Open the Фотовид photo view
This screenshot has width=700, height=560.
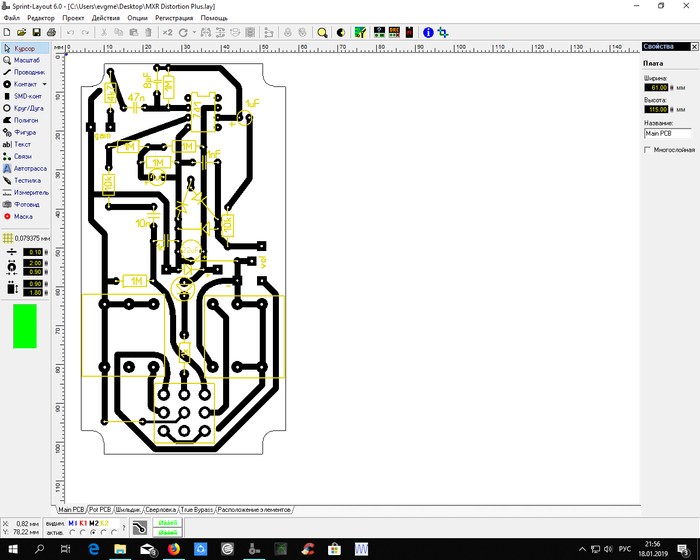[26, 204]
